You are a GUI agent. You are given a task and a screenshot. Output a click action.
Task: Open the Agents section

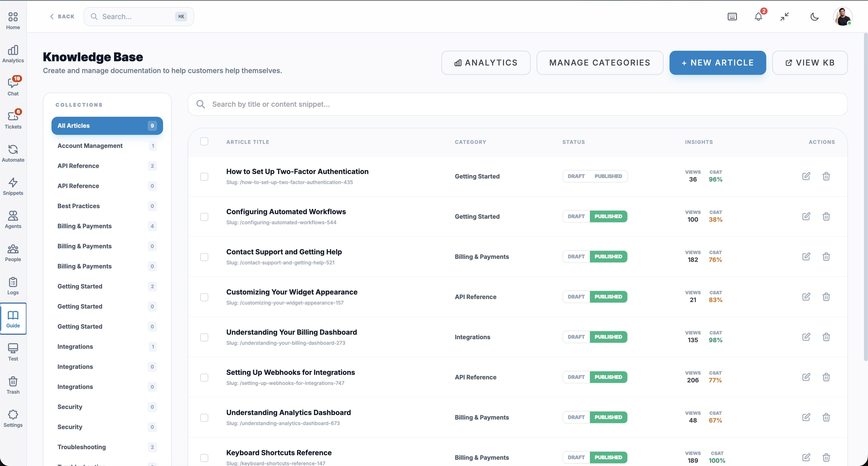click(x=13, y=220)
